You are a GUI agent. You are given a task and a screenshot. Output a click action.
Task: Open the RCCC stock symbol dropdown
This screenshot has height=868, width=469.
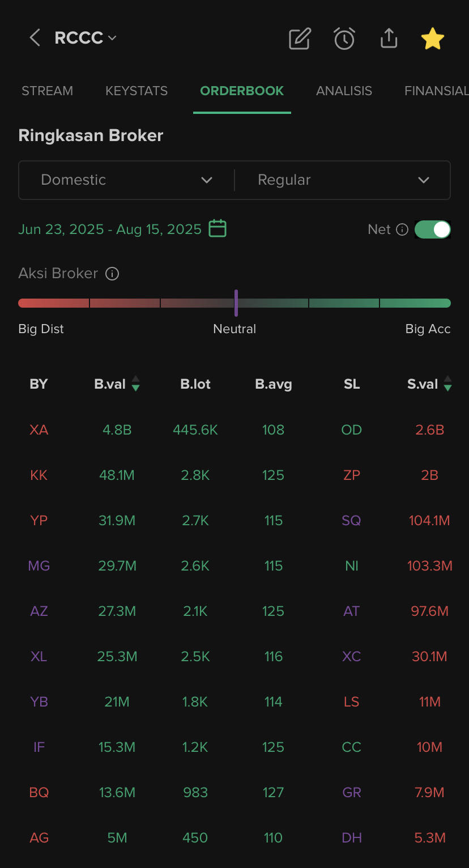86,38
